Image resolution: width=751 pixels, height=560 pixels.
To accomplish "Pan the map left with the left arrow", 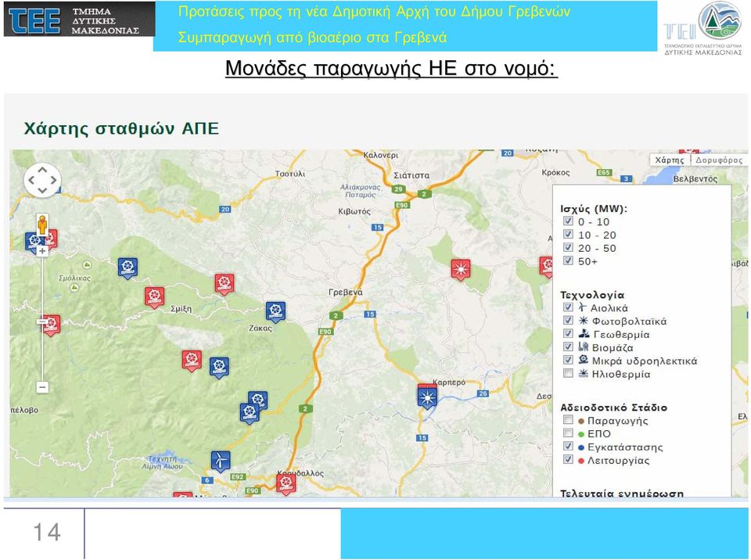I will pos(31,181).
